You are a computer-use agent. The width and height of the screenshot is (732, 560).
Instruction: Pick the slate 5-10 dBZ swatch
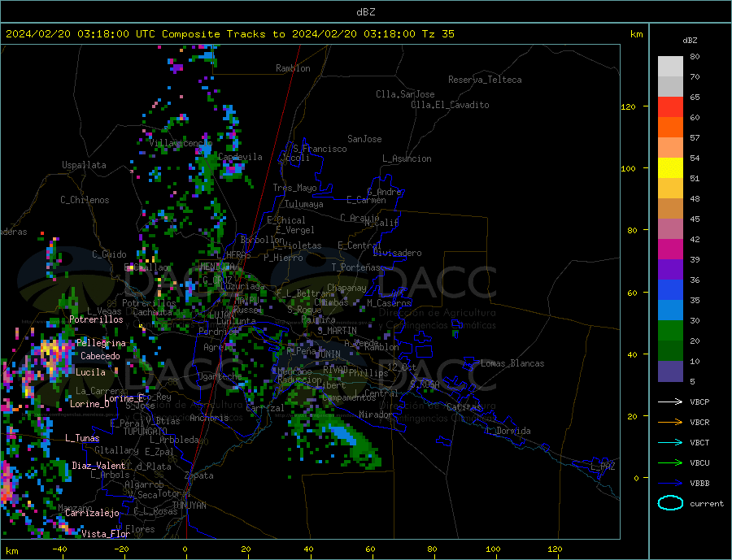(670, 371)
